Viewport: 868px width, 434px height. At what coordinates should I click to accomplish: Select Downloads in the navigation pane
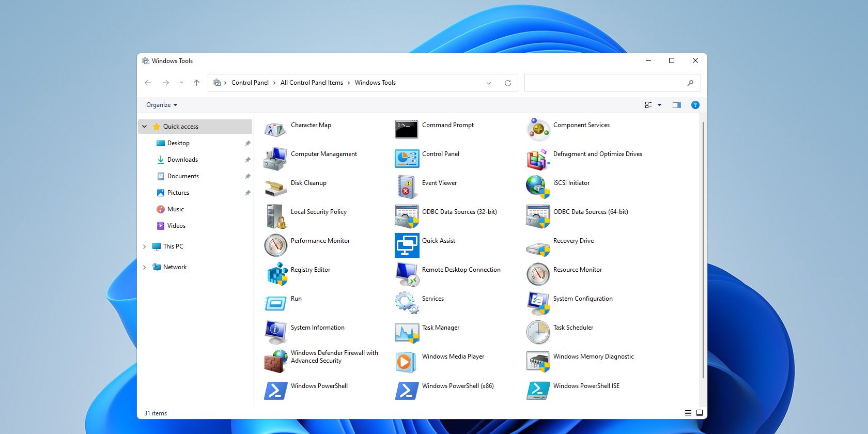[x=182, y=160]
